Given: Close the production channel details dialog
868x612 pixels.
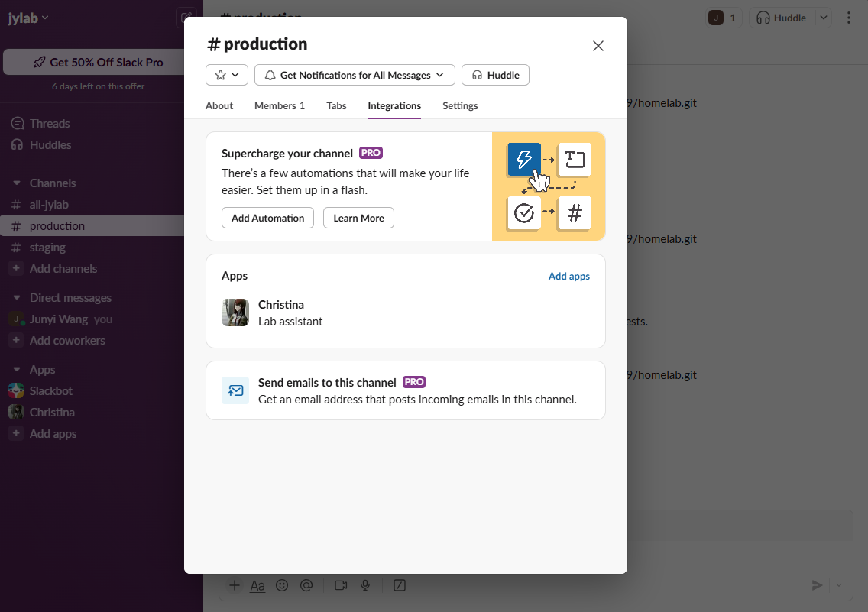Looking at the screenshot, I should [598, 46].
